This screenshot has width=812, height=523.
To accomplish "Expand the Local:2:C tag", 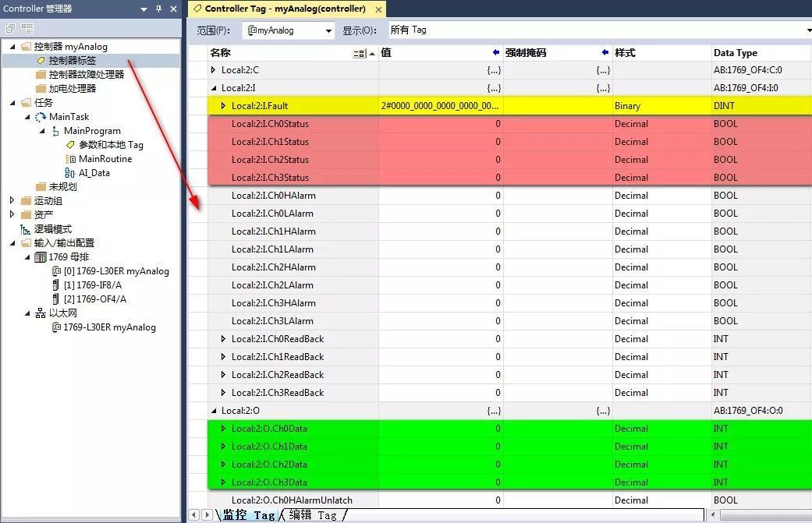I will 215,70.
